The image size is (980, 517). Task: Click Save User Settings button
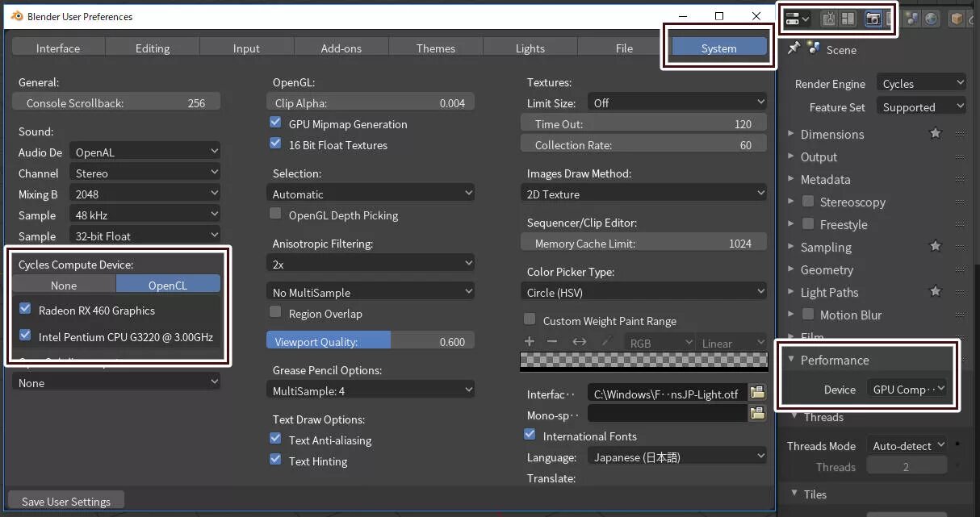66,501
